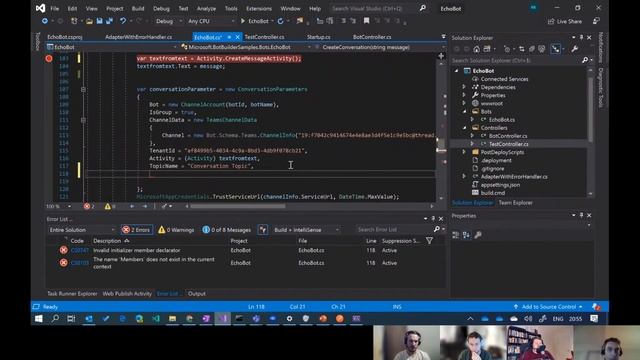Toggle the 0 of 8 Messages filter
Image resolution: width=640 pixels, height=360 pixels.
click(x=227, y=230)
